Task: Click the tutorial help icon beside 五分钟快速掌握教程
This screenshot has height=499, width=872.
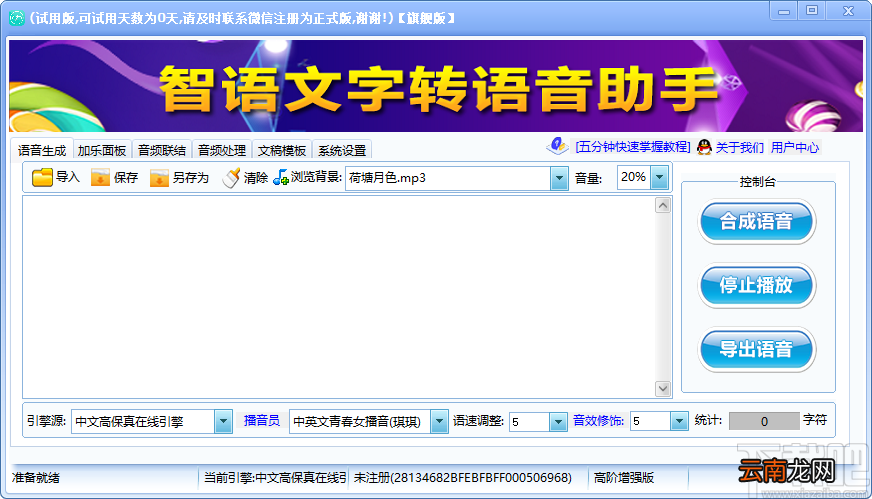Action: (557, 146)
